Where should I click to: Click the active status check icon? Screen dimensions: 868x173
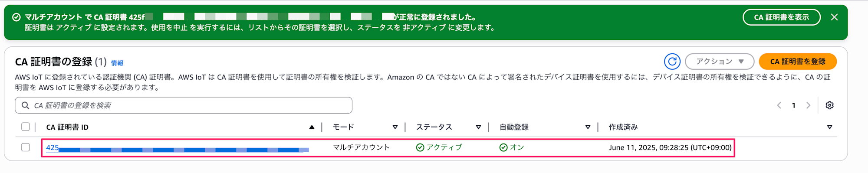[x=420, y=147]
